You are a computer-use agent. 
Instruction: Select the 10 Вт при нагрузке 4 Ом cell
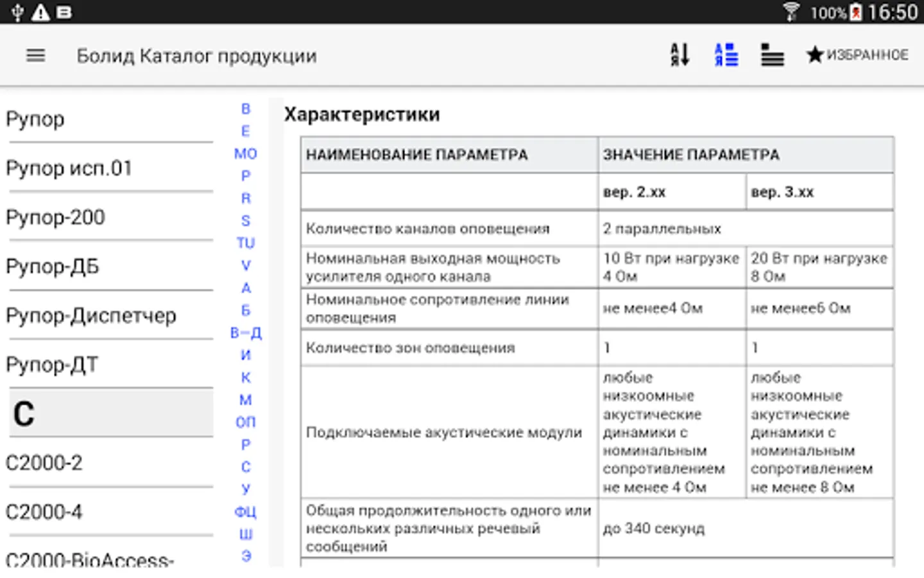pos(672,267)
